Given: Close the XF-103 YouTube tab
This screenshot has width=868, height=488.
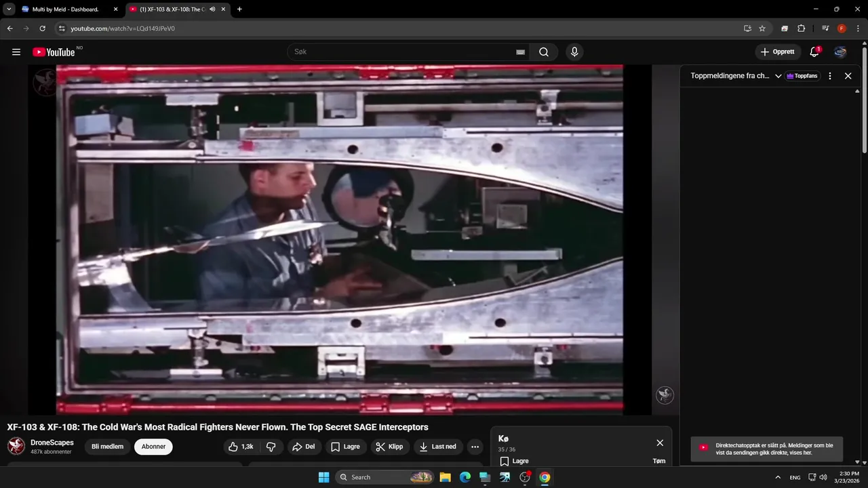Looking at the screenshot, I should coord(223,9).
